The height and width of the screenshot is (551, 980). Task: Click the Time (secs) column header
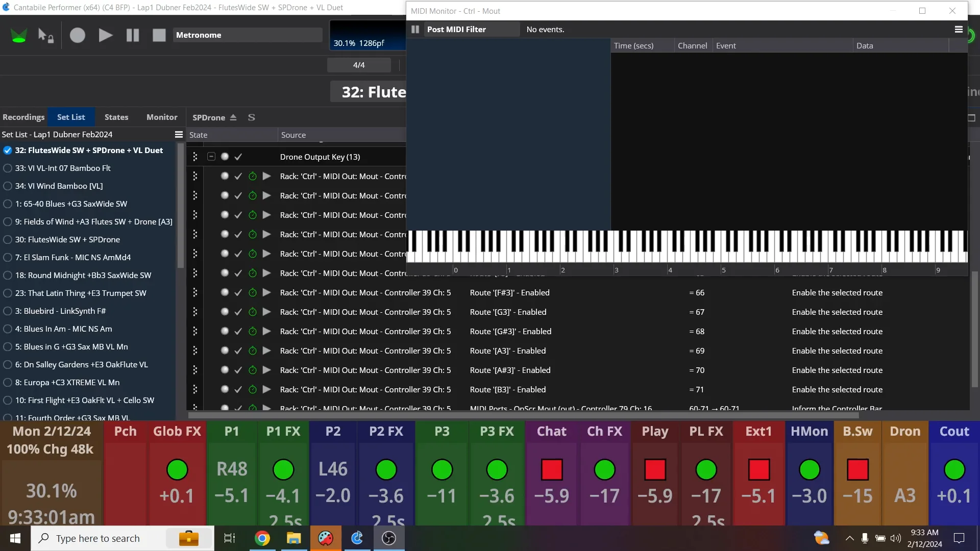pyautogui.click(x=642, y=45)
